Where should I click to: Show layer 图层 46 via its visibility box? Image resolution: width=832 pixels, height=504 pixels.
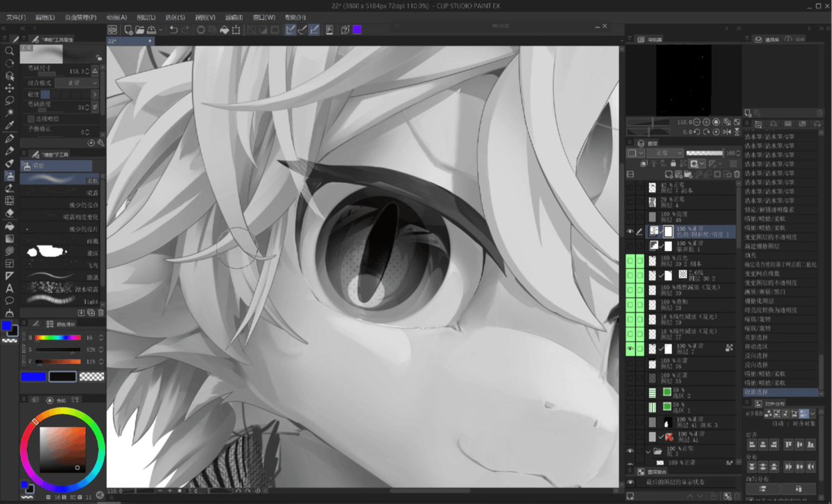(x=630, y=217)
